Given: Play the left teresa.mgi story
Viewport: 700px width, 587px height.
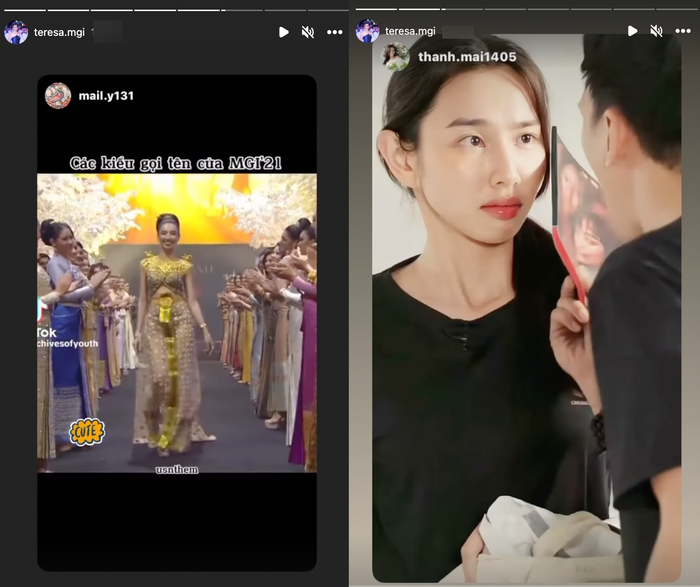Looking at the screenshot, I should [283, 32].
